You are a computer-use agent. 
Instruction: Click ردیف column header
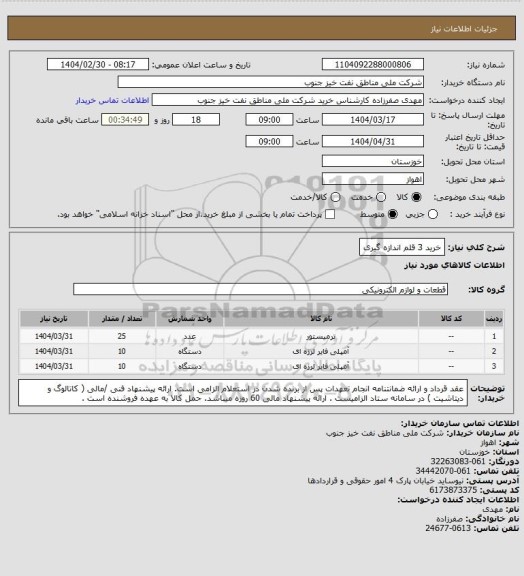pyautogui.click(x=494, y=319)
